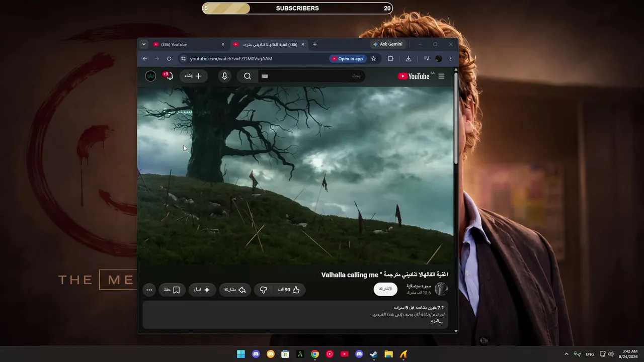Image resolution: width=644 pixels, height=362 pixels.
Task: Click the scrollbar down arrow
Action: pyautogui.click(x=456, y=331)
